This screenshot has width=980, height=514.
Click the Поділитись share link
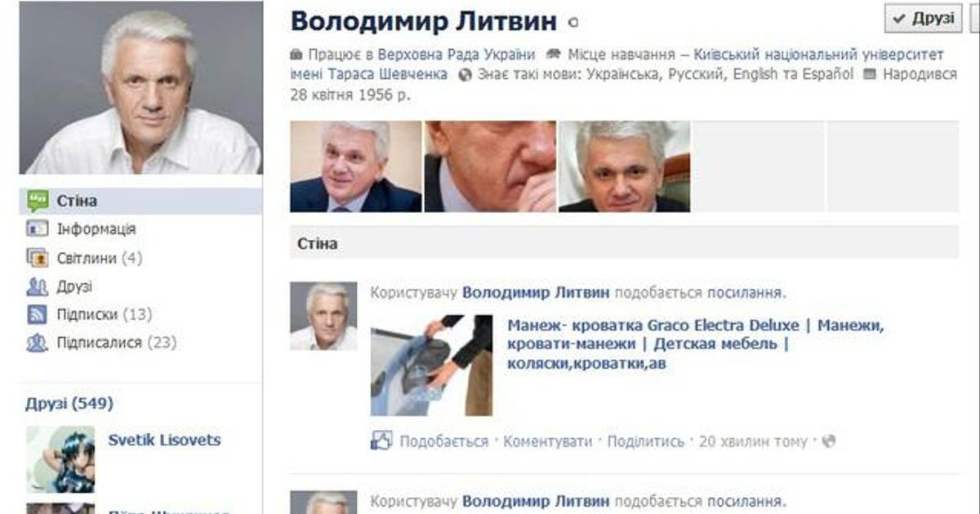646,441
